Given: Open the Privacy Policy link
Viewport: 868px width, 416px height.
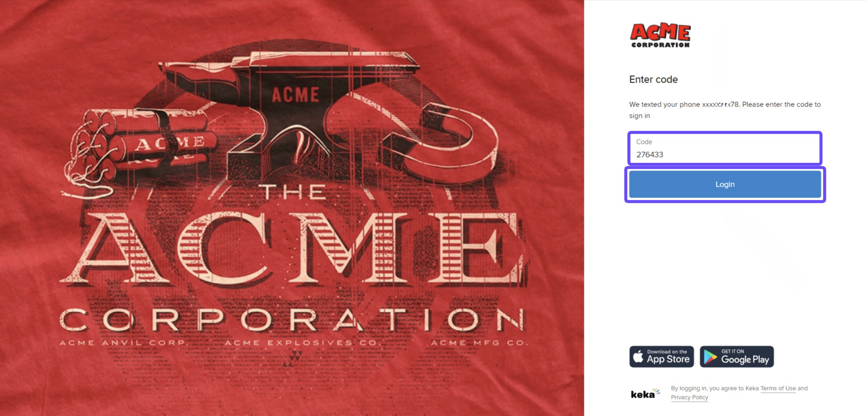Looking at the screenshot, I should pos(689,397).
